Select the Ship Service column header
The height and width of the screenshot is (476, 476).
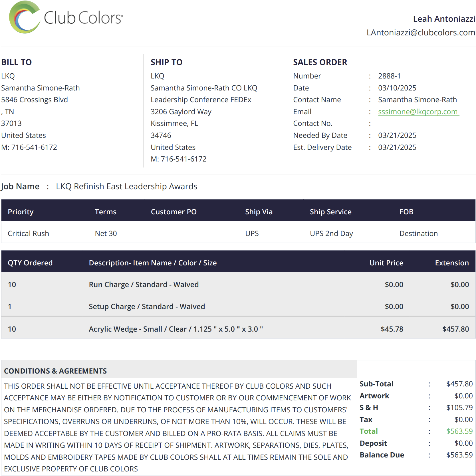click(x=330, y=212)
